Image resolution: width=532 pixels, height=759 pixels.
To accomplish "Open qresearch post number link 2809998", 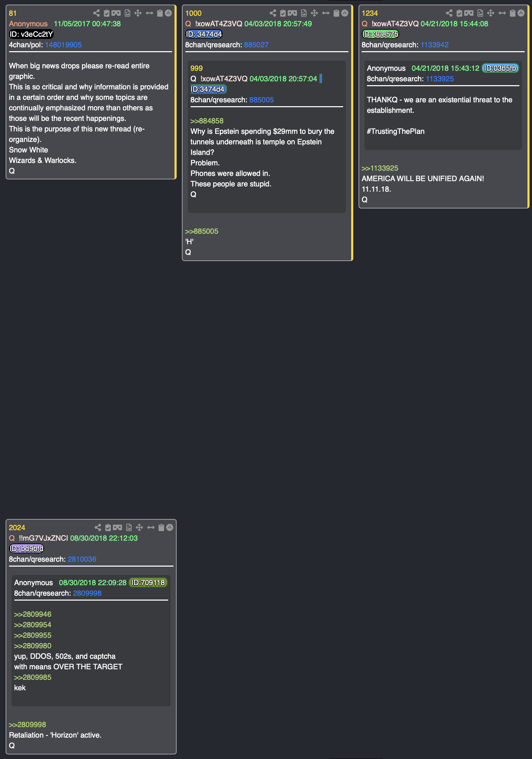I will click(87, 593).
